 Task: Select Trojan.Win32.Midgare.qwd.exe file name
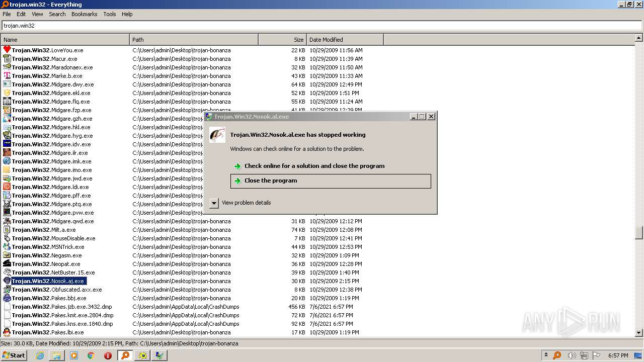(53, 221)
